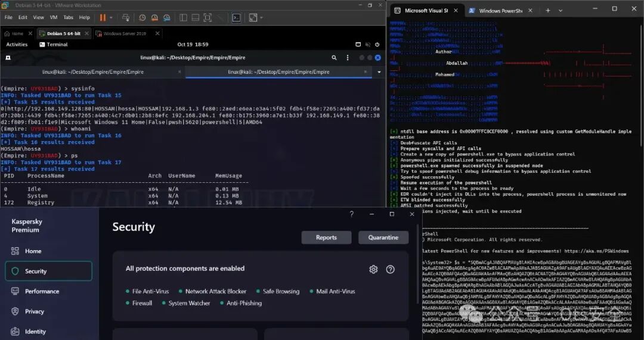Click the System Watcher component
This screenshot has height=340, width=644.
click(186, 303)
